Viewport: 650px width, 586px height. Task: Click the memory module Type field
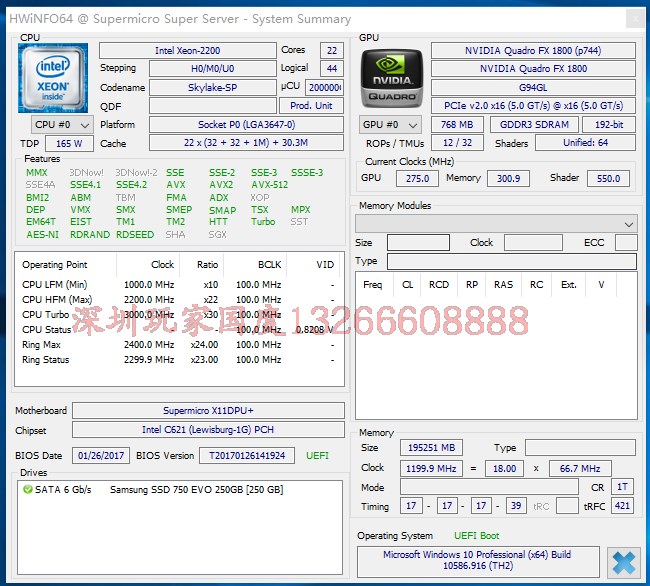tap(512, 262)
